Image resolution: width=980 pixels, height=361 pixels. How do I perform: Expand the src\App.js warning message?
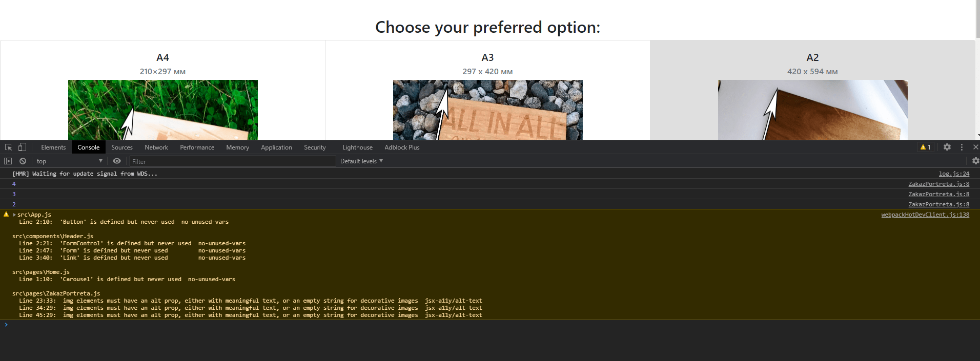[14, 215]
